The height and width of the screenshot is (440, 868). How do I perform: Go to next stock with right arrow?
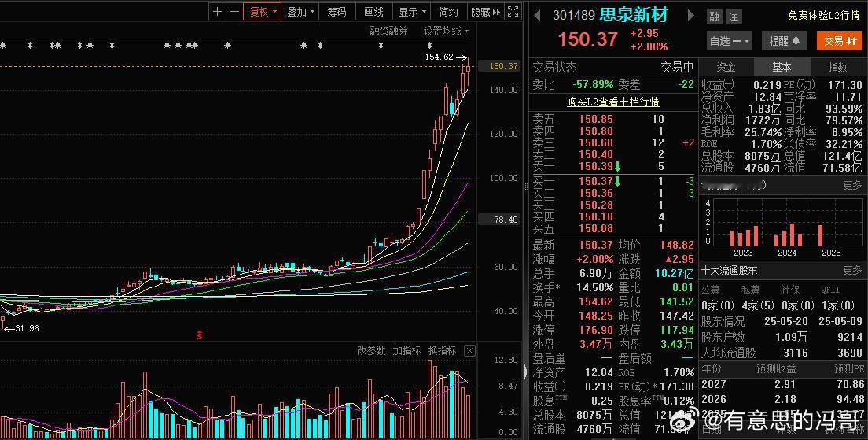pos(690,15)
